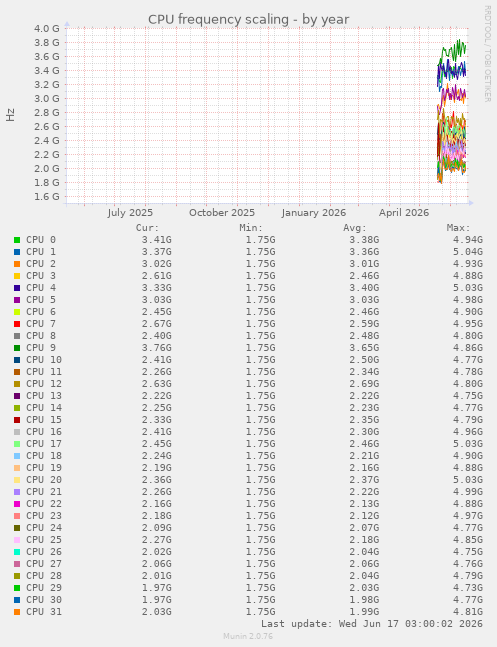Click CPU 16 max value 4.96G

pos(468,431)
